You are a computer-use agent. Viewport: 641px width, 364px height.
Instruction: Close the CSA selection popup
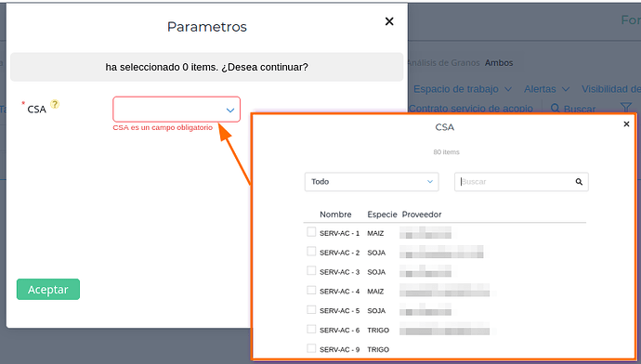pyautogui.click(x=626, y=123)
